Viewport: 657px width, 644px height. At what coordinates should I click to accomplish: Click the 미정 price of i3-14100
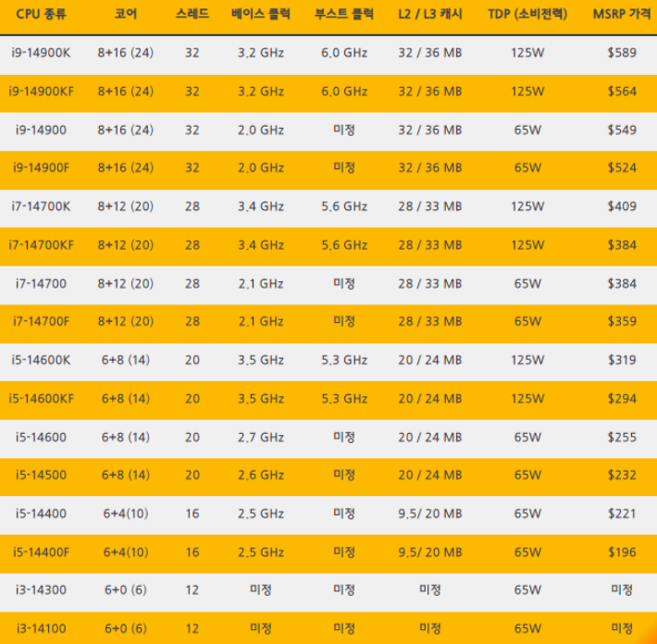(x=622, y=628)
